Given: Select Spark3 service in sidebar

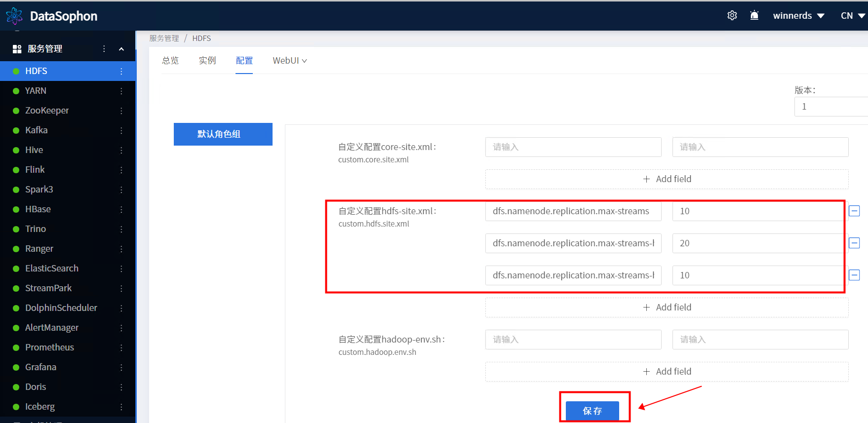Looking at the screenshot, I should [x=68, y=190].
